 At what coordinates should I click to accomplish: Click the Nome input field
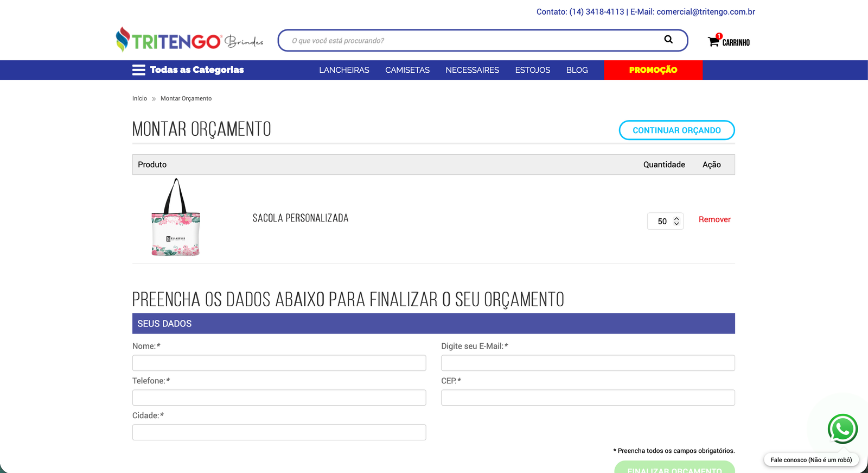tap(279, 363)
